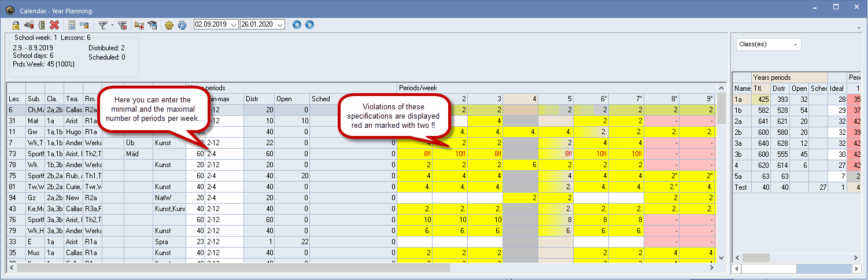Image resolution: width=868 pixels, height=280 pixels.
Task: Click the Spra cell in row 33
Action: (169, 241)
